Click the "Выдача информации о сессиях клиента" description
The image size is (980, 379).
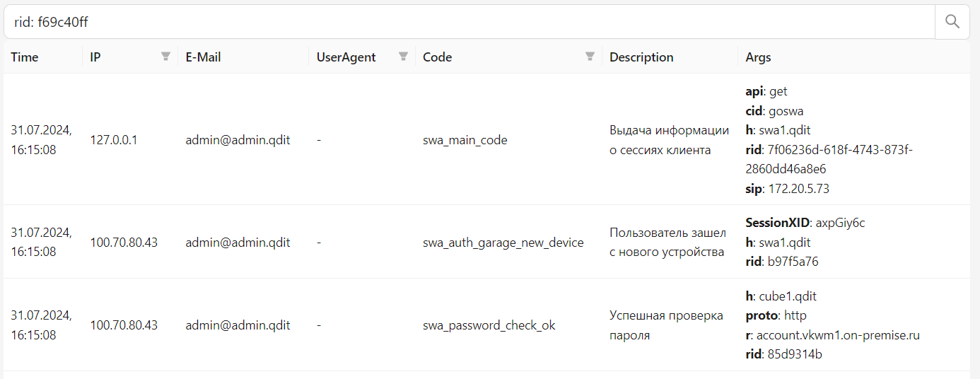pyautogui.click(x=669, y=140)
